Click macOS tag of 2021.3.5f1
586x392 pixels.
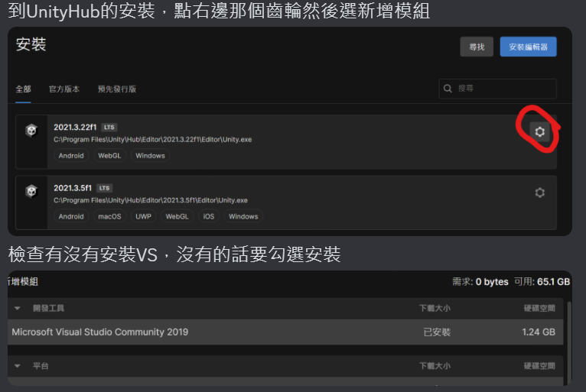tap(109, 216)
